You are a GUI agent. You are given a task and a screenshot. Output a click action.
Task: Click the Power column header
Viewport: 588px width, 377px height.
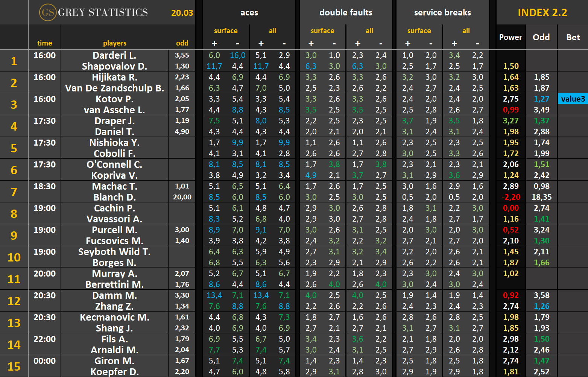(x=511, y=37)
